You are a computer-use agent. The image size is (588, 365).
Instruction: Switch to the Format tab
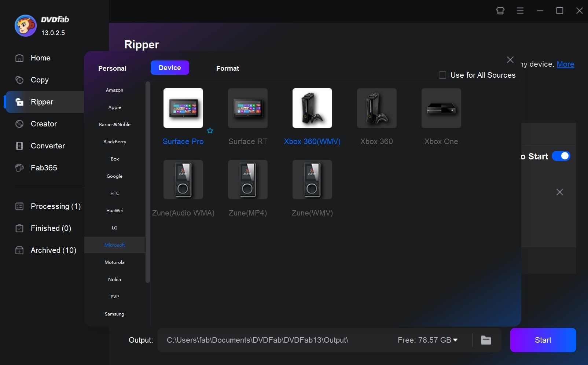pyautogui.click(x=227, y=68)
